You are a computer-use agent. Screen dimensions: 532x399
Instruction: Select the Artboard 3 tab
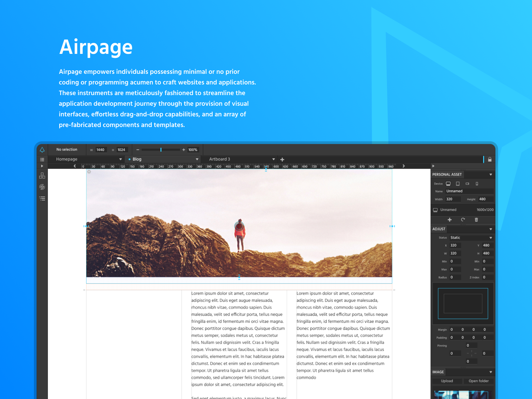coord(220,159)
